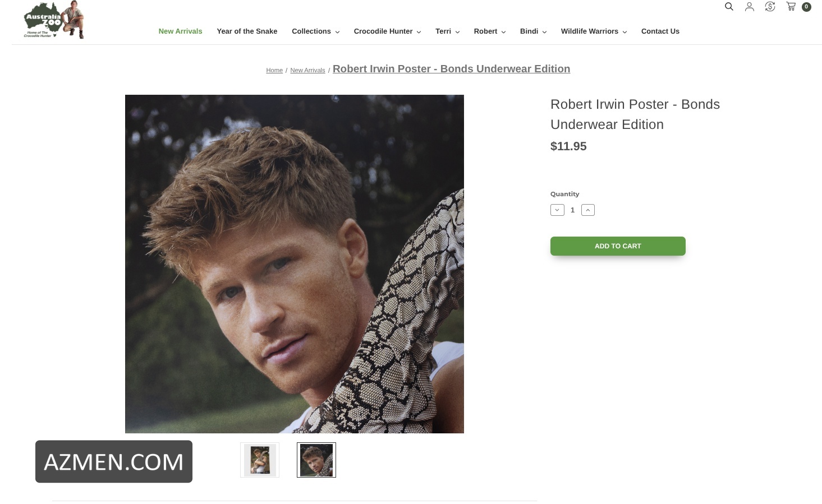Increase quantity with the up arrow
Screen dimensions: 822x504
tap(588, 210)
